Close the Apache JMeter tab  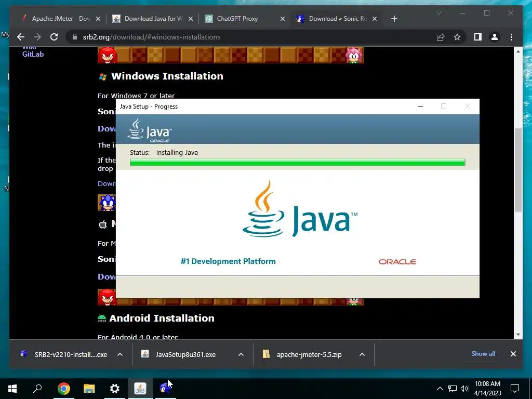point(98,19)
